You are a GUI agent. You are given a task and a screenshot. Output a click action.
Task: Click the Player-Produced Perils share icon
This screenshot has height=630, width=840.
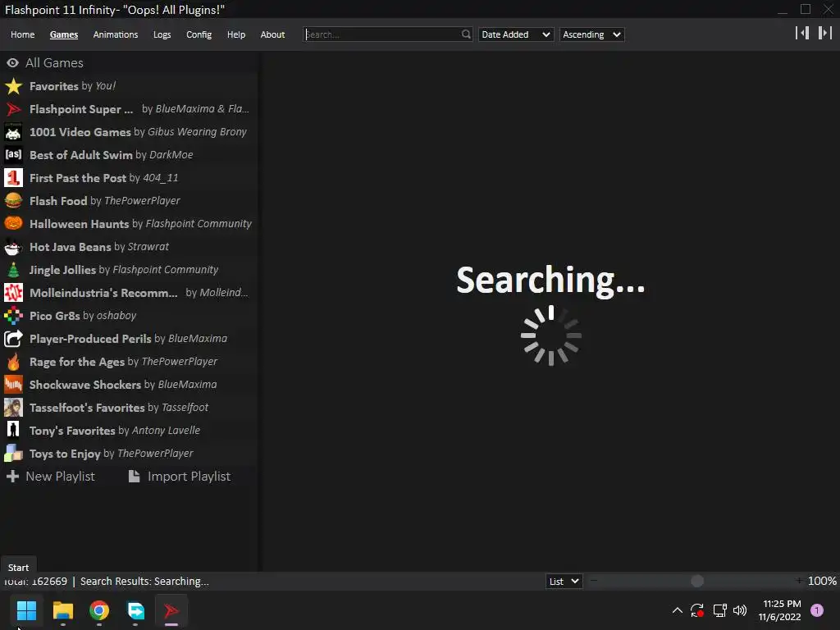coord(13,339)
